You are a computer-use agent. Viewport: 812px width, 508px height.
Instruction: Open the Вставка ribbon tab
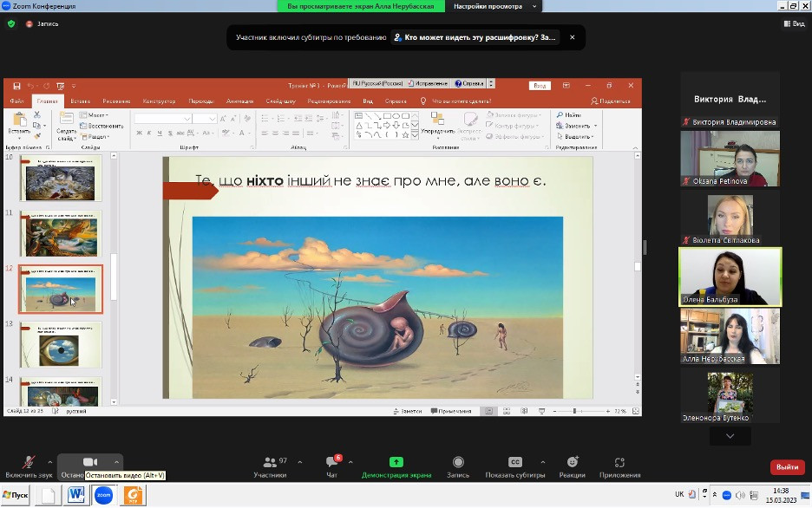pyautogui.click(x=81, y=101)
